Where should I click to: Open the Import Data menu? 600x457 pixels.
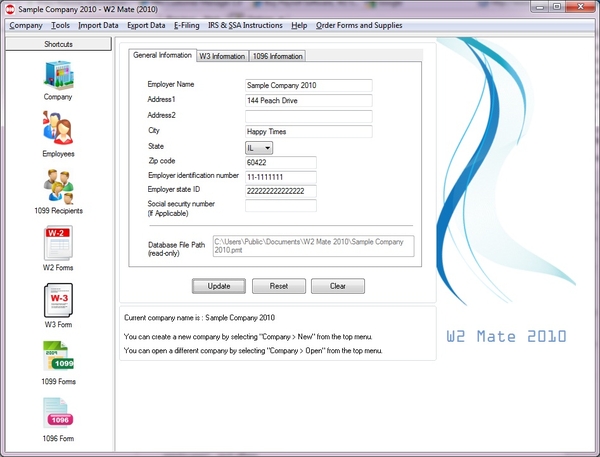(99, 24)
